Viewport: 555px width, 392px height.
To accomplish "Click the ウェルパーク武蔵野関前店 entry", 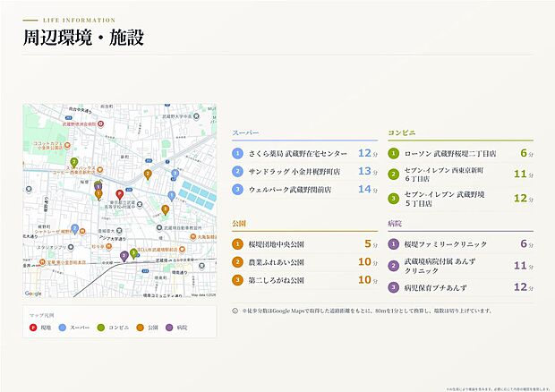I will point(290,190).
